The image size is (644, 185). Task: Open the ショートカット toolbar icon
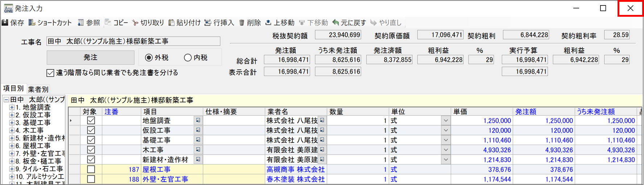pyautogui.click(x=32, y=23)
